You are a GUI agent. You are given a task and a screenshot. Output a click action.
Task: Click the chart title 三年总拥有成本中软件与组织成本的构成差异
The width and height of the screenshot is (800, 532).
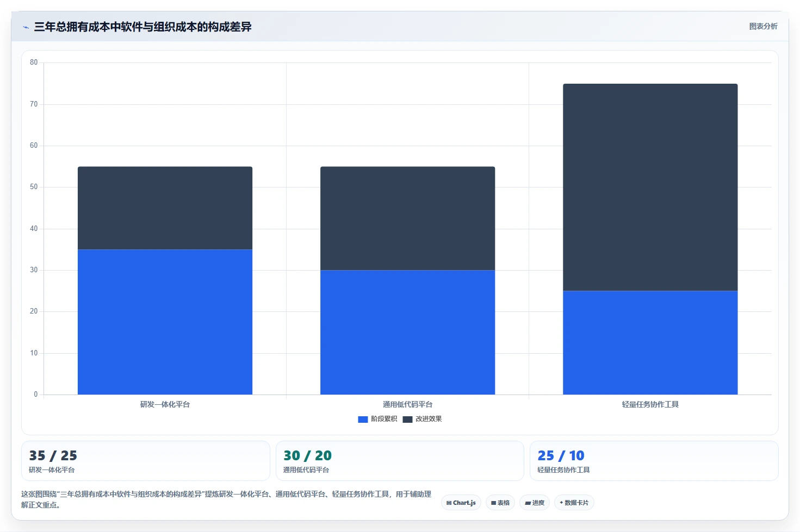tap(142, 27)
